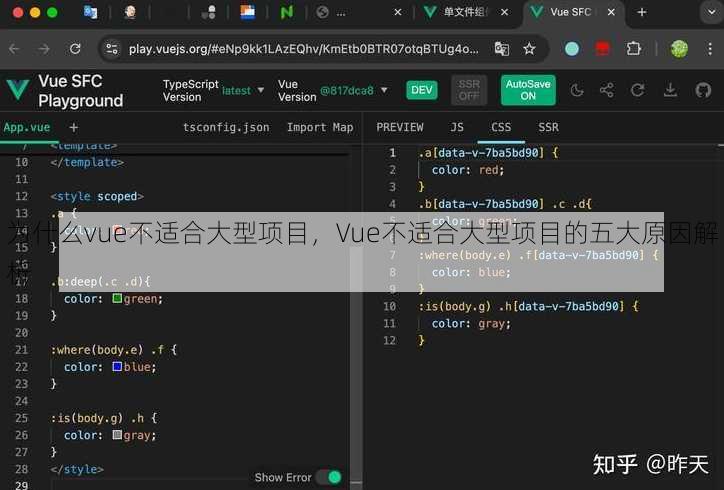Bookmark this page with star icon
Image resolution: width=724 pixels, height=490 pixels.
click(x=529, y=48)
